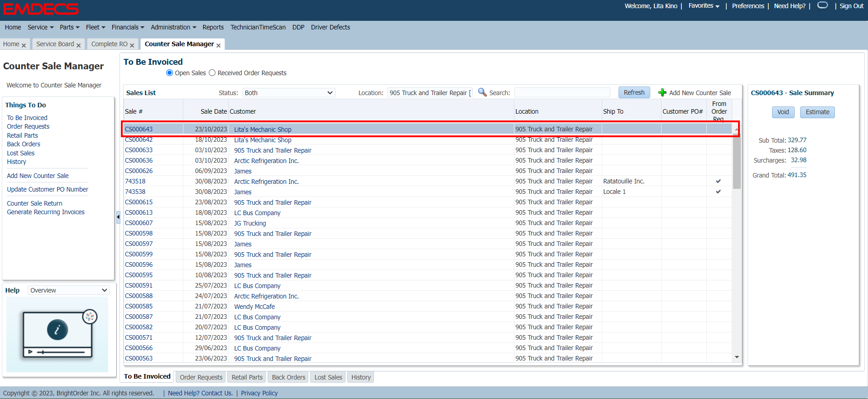Screen dimensions: 868x399
Task: Select the Received Order Requests radio button
Action: pos(212,73)
